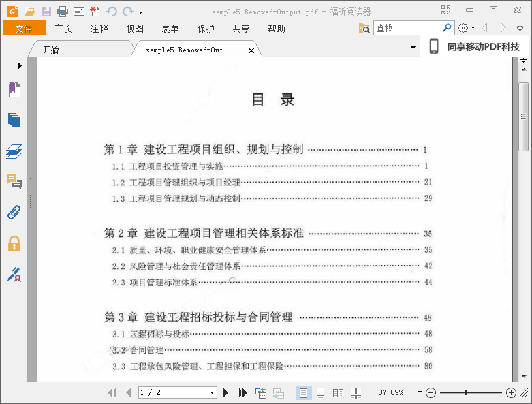Screen dimensions: 532x404
Task: Redo the last action
Action: pyautogui.click(x=128, y=12)
